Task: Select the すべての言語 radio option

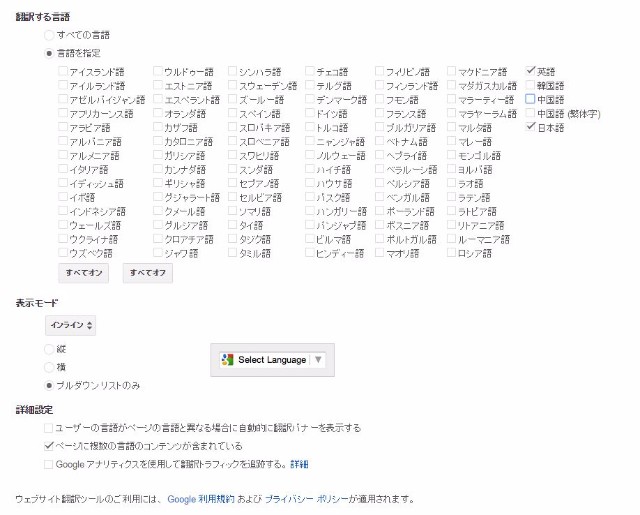Action: (49, 35)
